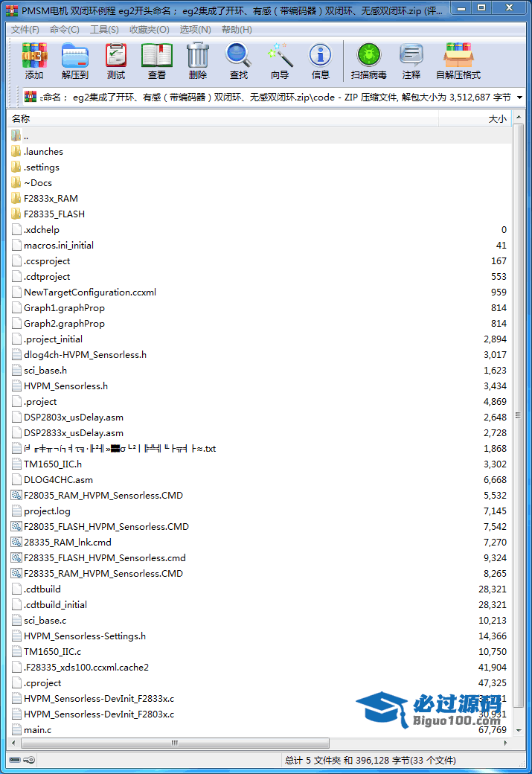Select Graph2.graphProp file
Image resolution: width=532 pixels, height=774 pixels.
(x=64, y=323)
